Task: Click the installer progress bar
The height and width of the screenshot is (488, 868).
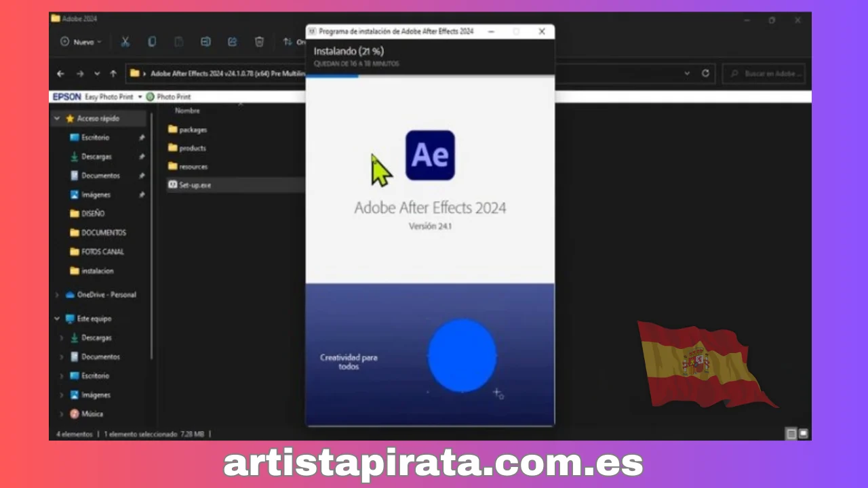Action: coord(430,76)
